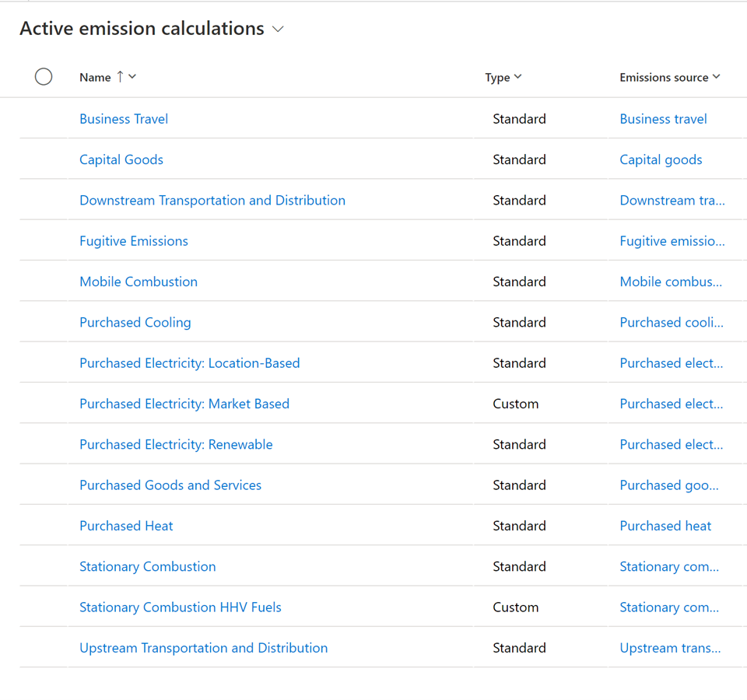Click Custom type in Market Based row
Screen dimensions: 747x700
[x=515, y=404]
